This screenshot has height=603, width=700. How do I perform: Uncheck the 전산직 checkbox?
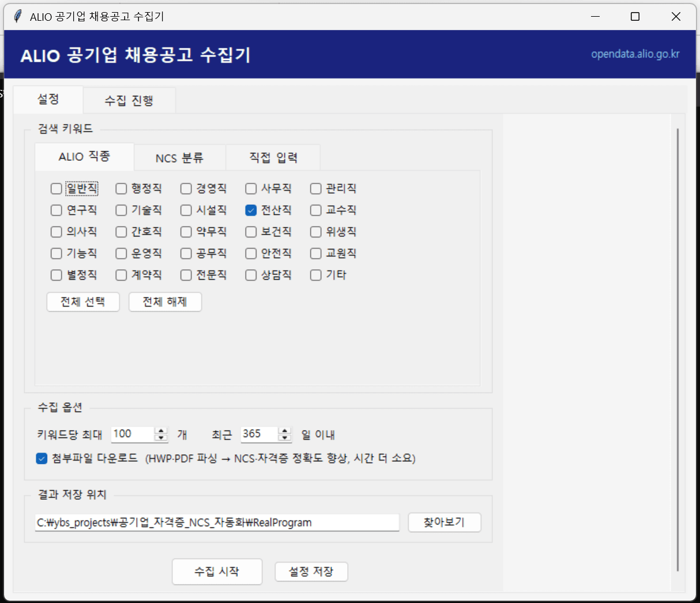(x=251, y=210)
